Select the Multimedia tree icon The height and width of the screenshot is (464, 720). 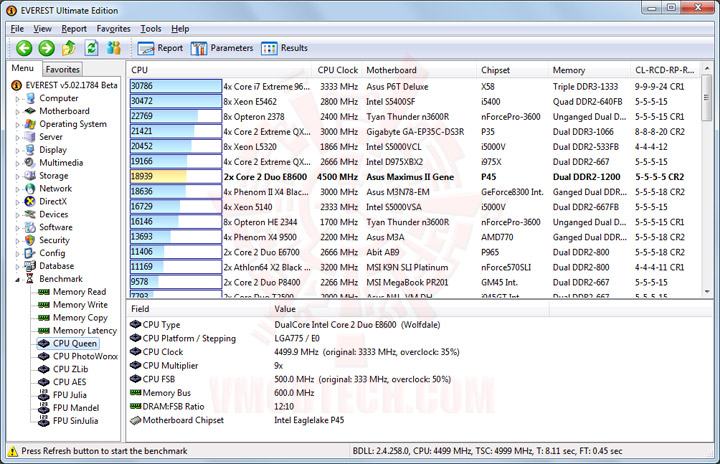30,163
